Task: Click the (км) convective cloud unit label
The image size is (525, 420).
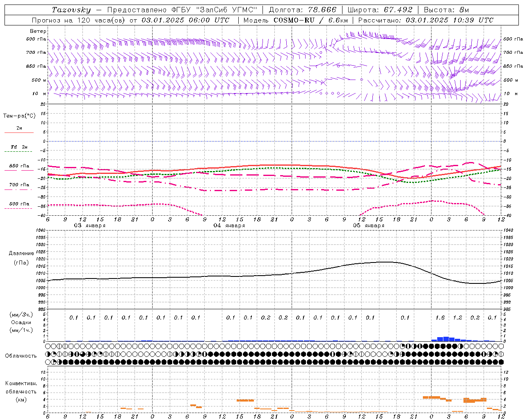Action: [x=21, y=399]
